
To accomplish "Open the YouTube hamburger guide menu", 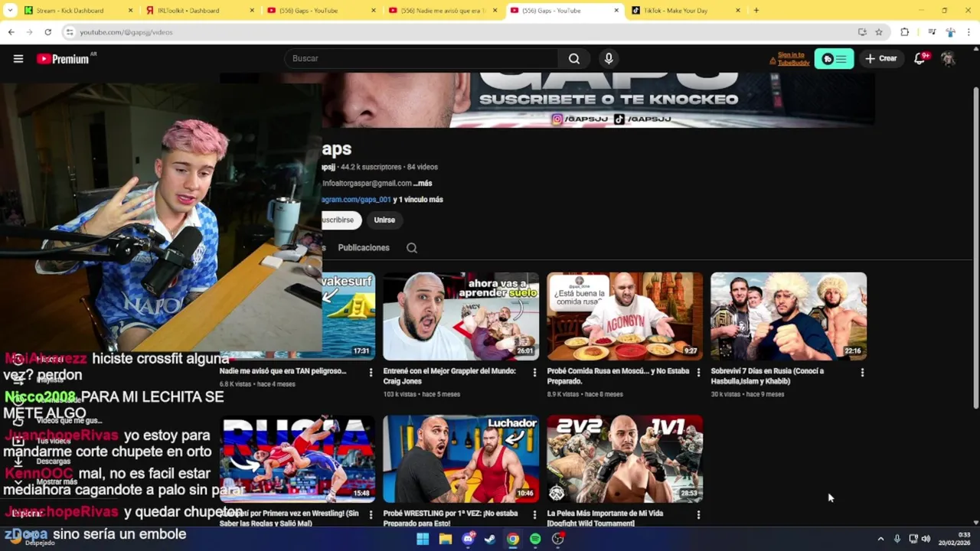I will (18, 58).
